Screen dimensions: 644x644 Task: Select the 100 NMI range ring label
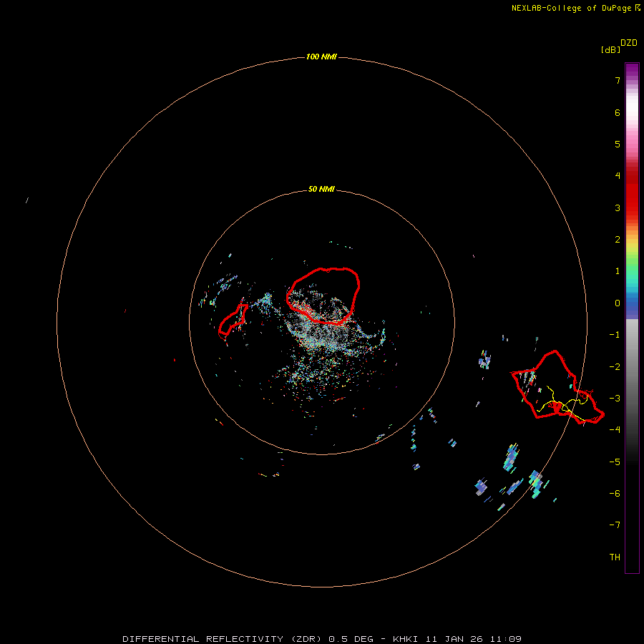coord(321,57)
